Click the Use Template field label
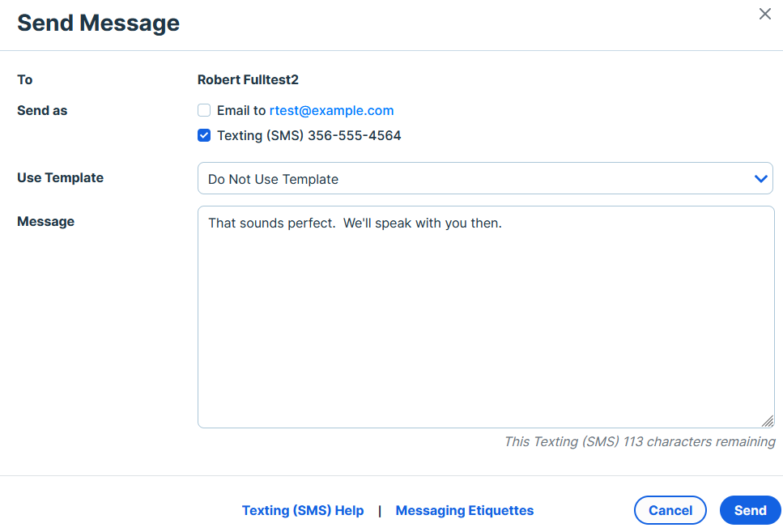Image resolution: width=783 pixels, height=532 pixels. coord(61,178)
